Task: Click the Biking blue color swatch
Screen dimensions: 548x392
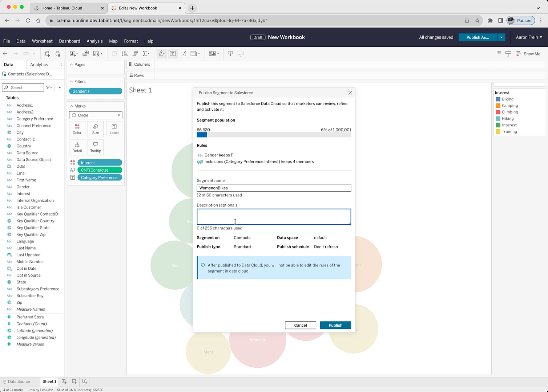Action: (x=498, y=99)
